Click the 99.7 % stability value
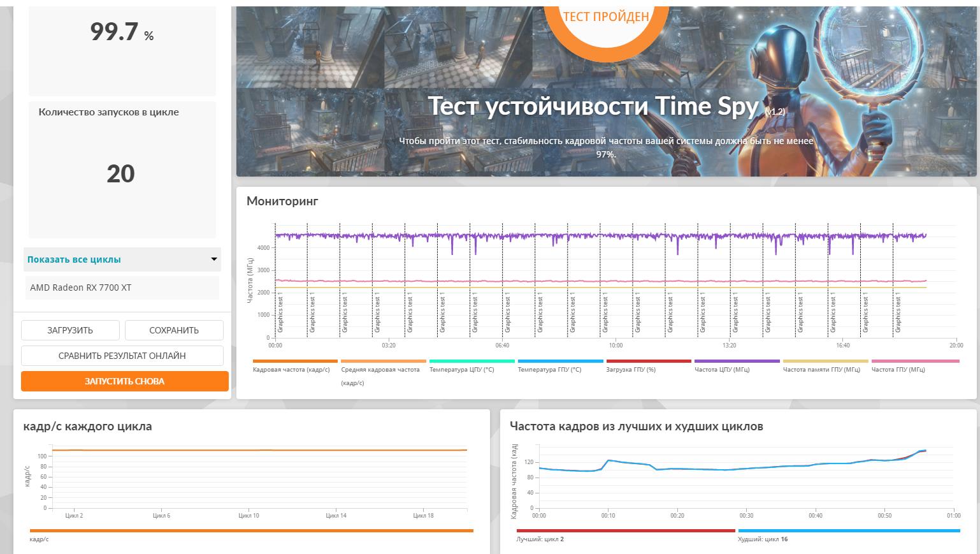The height and width of the screenshot is (554, 980). click(x=122, y=32)
